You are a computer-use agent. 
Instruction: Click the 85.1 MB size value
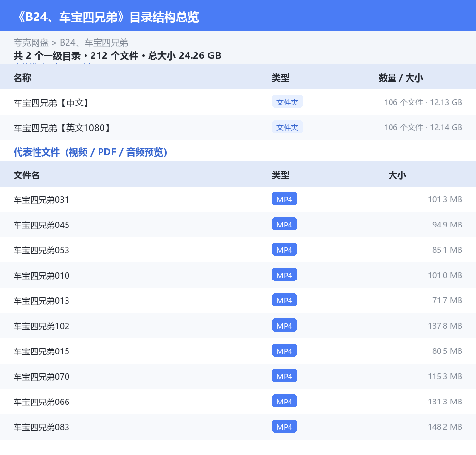click(447, 250)
